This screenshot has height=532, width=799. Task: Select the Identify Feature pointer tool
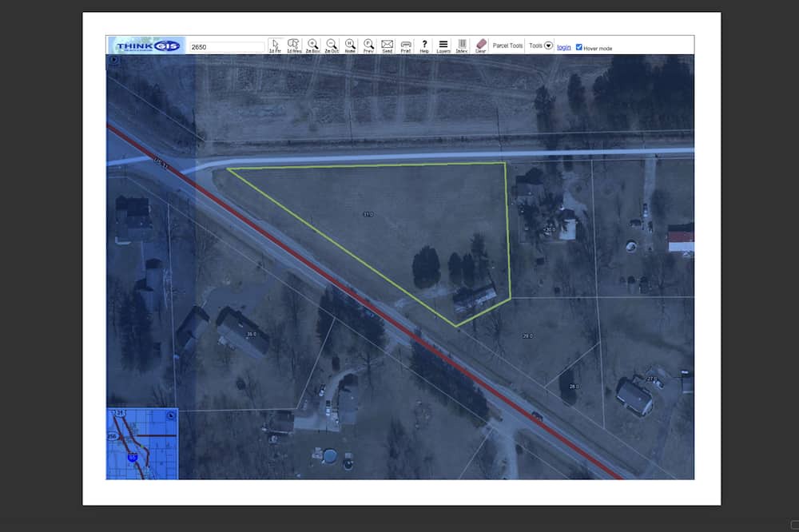[274, 45]
